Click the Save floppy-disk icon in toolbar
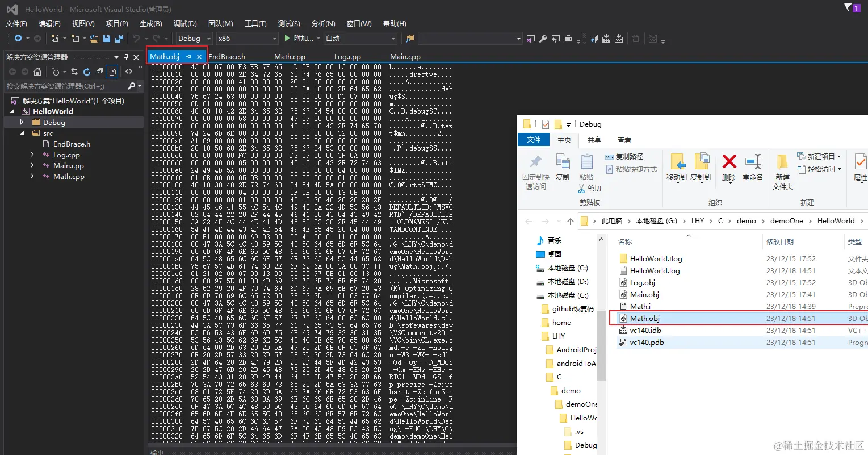Image resolution: width=868 pixels, height=455 pixels. 107,38
